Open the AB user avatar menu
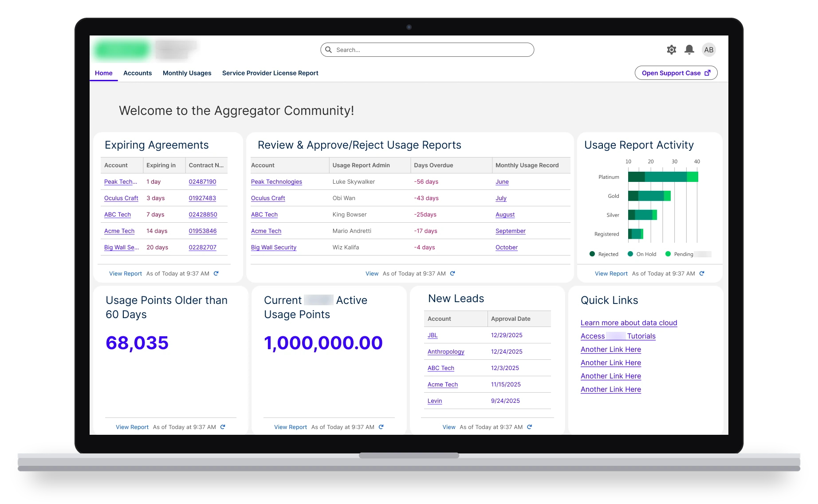This screenshot has height=504, width=818. (x=709, y=50)
